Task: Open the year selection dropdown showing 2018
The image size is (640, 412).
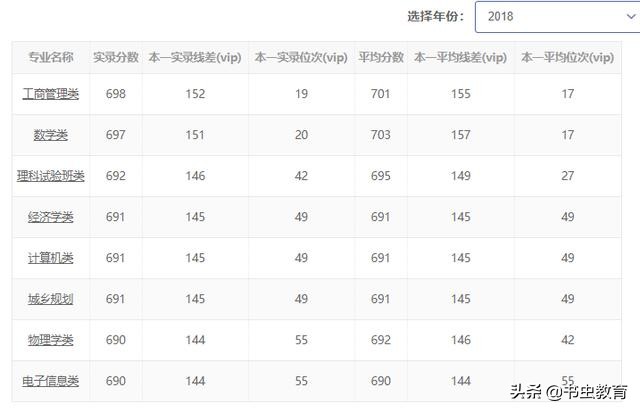Action: (x=558, y=17)
